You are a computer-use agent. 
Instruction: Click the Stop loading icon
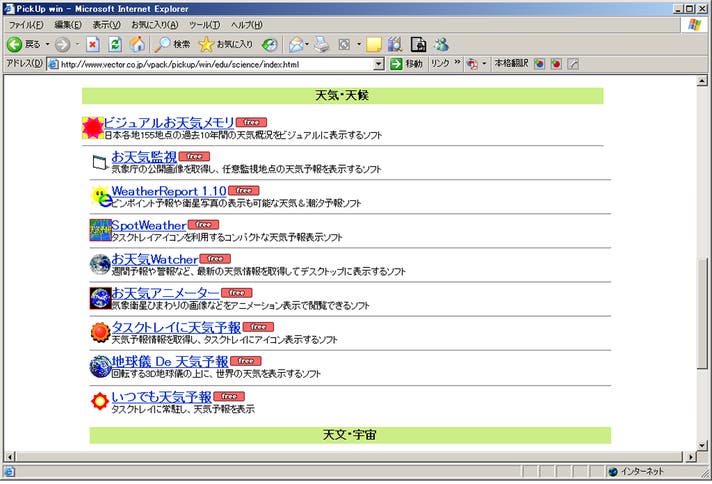(93, 44)
